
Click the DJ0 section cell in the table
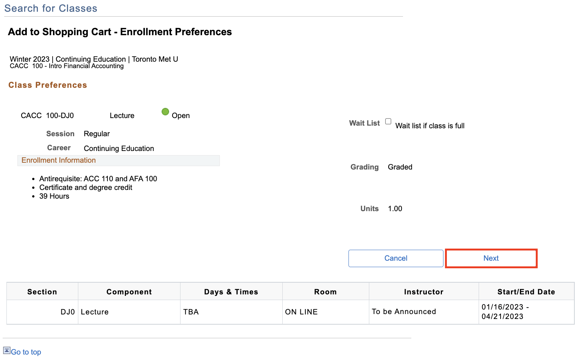67,312
